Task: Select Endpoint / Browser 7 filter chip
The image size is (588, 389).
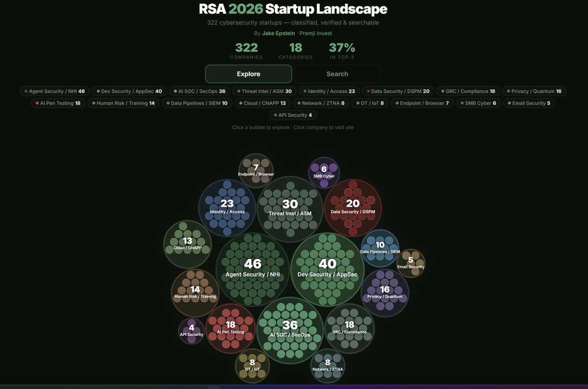Action: (x=422, y=103)
